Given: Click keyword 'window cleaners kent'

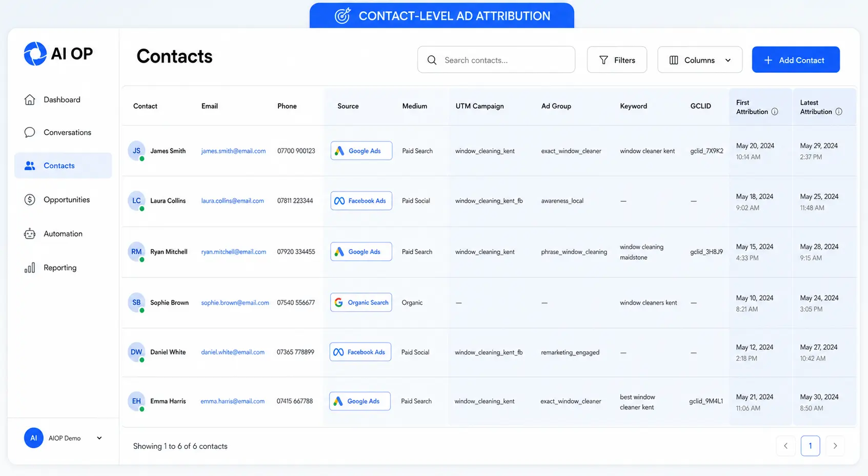Looking at the screenshot, I should [649, 303].
